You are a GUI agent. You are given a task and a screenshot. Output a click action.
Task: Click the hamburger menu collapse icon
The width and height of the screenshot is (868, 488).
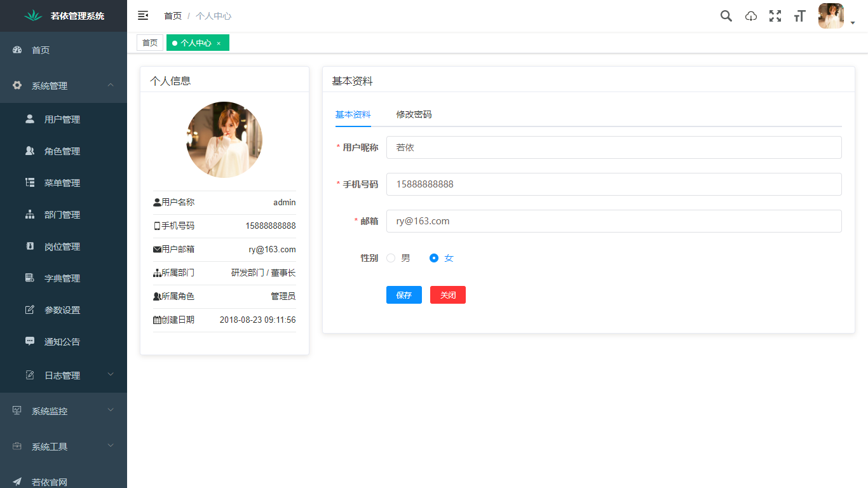(x=143, y=15)
